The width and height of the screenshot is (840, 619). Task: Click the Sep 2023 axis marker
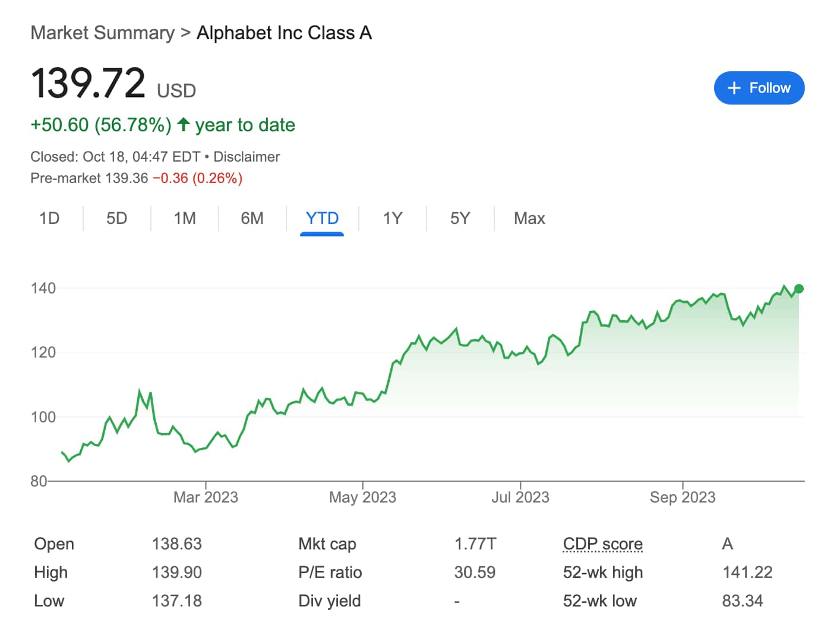click(x=683, y=497)
